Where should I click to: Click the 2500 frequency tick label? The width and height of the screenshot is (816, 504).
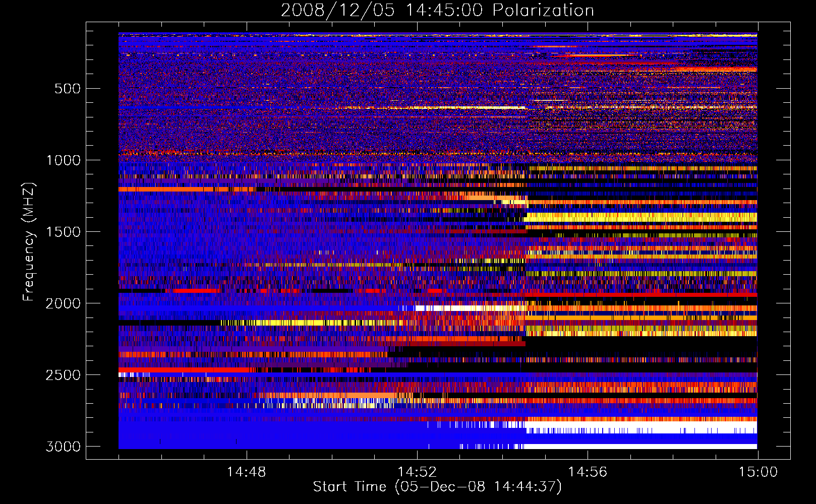pos(63,375)
